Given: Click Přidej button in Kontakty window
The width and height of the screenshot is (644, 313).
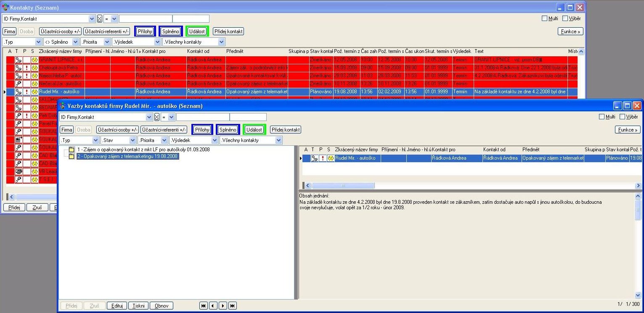Looking at the screenshot, I should [x=14, y=208].
